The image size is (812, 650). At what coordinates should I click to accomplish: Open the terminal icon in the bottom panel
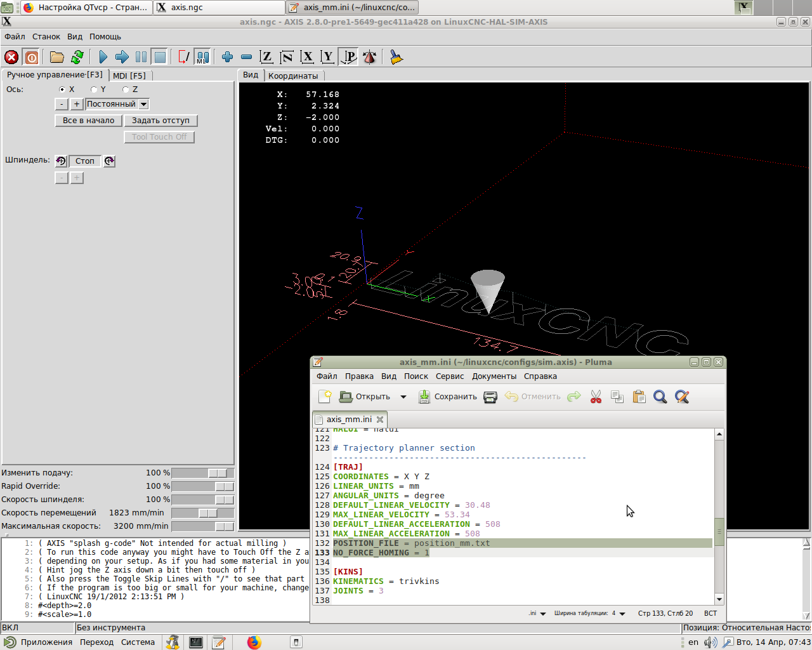click(x=196, y=642)
